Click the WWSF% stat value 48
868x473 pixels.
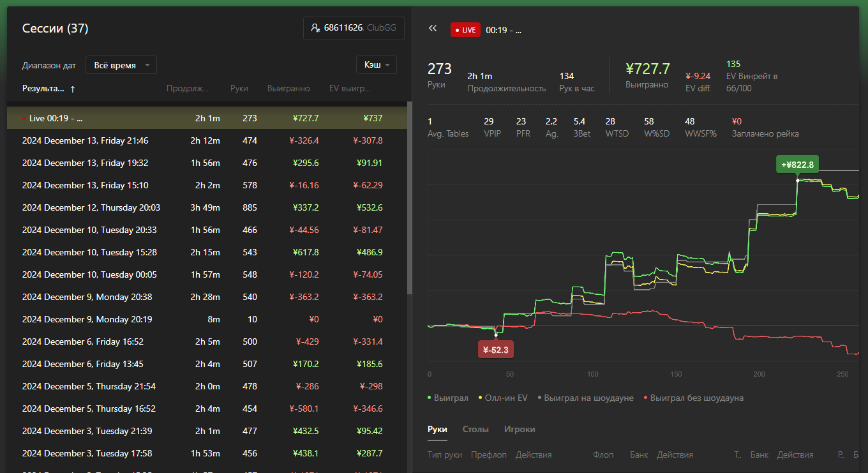tap(690, 121)
